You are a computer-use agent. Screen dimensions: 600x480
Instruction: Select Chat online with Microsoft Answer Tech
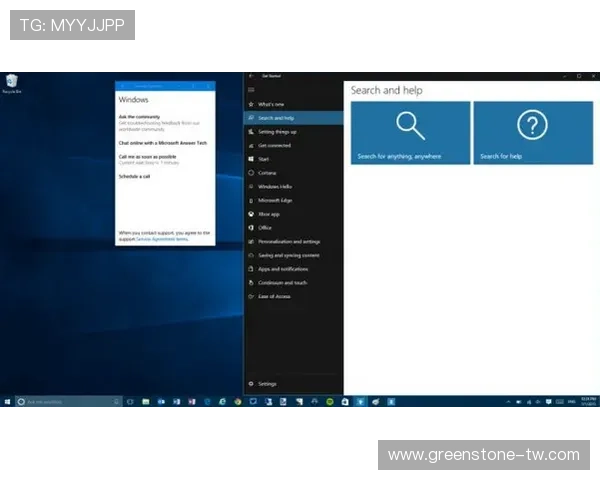tap(162, 142)
